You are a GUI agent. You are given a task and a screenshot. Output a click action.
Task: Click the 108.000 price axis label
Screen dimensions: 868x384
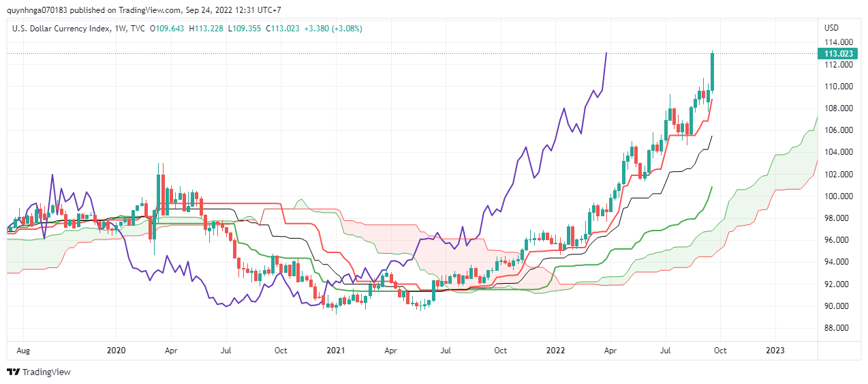click(x=839, y=108)
